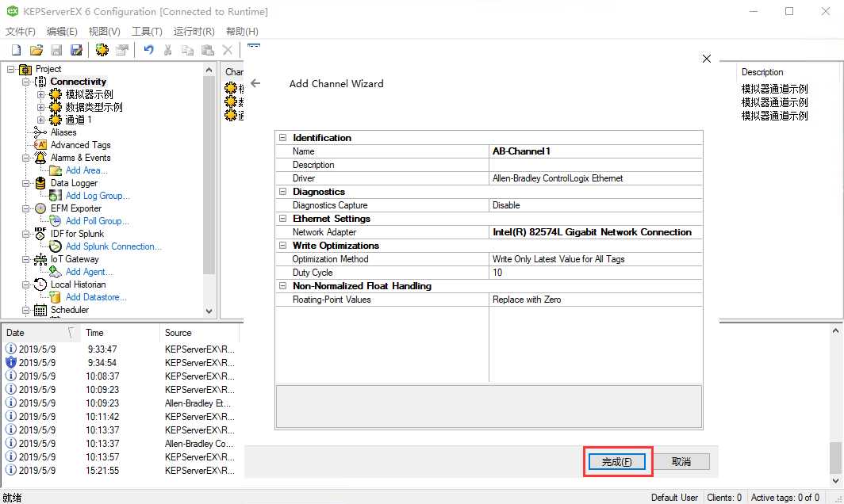Sort event log by Source column header

coord(199,333)
